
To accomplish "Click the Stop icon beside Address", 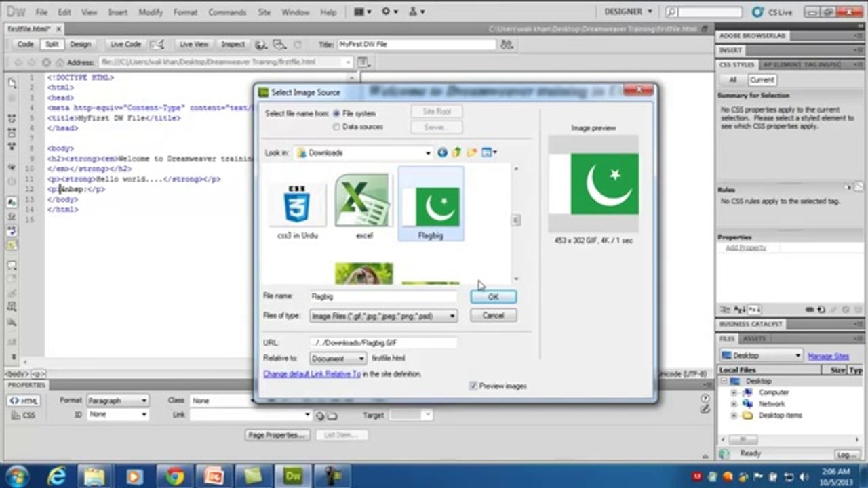I will click(47, 62).
